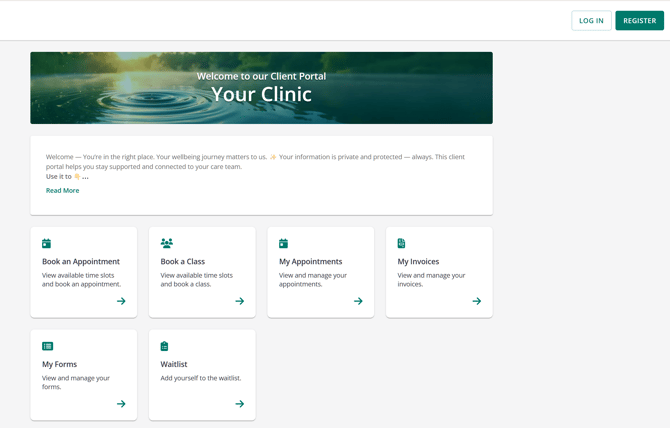Click the people icon on Book a Class

(x=166, y=243)
